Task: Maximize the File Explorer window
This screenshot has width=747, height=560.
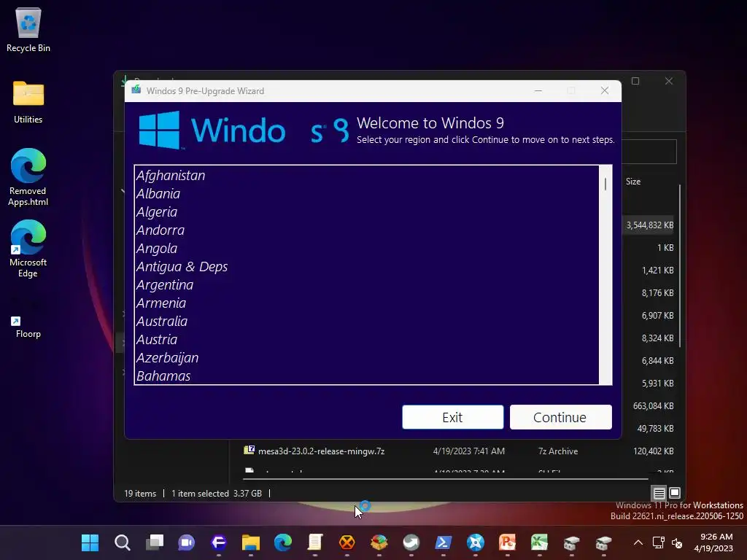Action: point(635,81)
